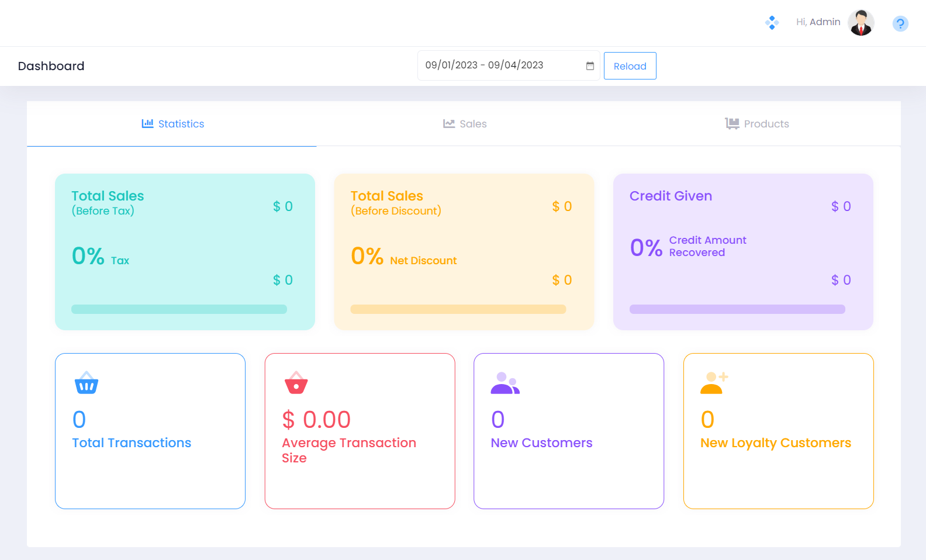Click the 'Hi, Admin' greeting

[x=818, y=22]
